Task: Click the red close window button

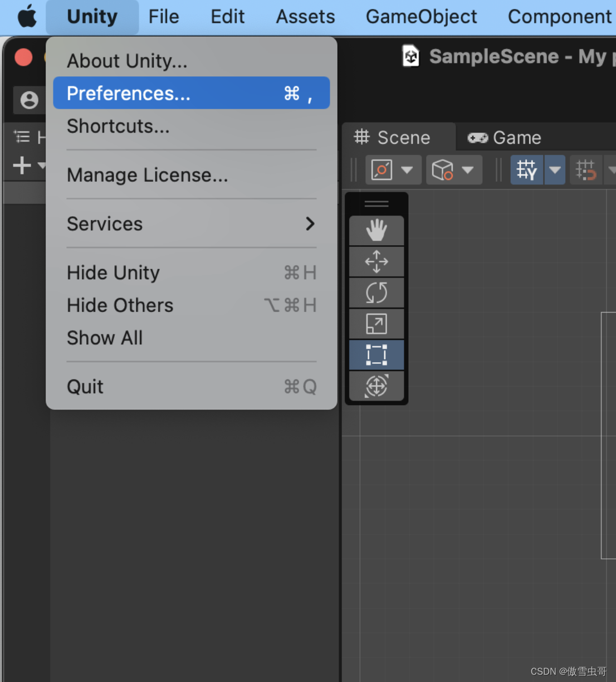Action: pyautogui.click(x=23, y=57)
